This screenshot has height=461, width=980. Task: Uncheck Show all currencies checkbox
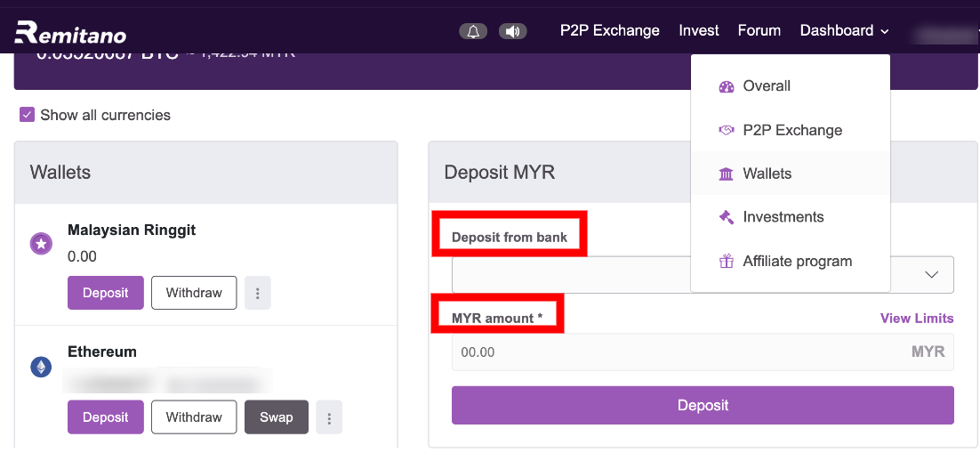coord(27,115)
